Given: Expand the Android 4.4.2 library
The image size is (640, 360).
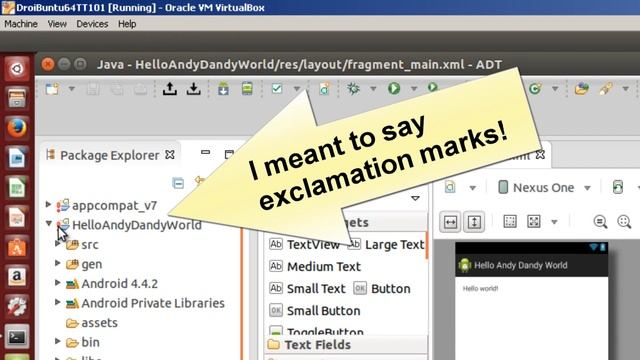Looking at the screenshot, I should 58,282.
